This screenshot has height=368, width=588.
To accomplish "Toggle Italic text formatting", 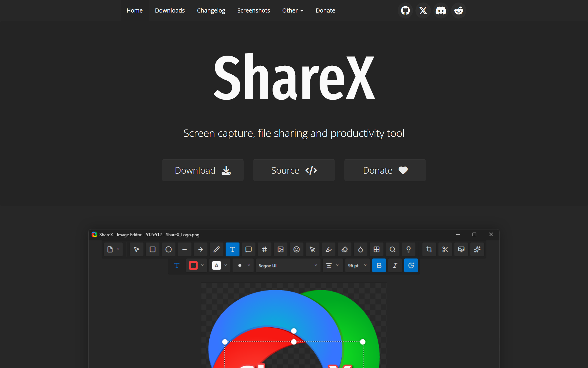I will (395, 266).
